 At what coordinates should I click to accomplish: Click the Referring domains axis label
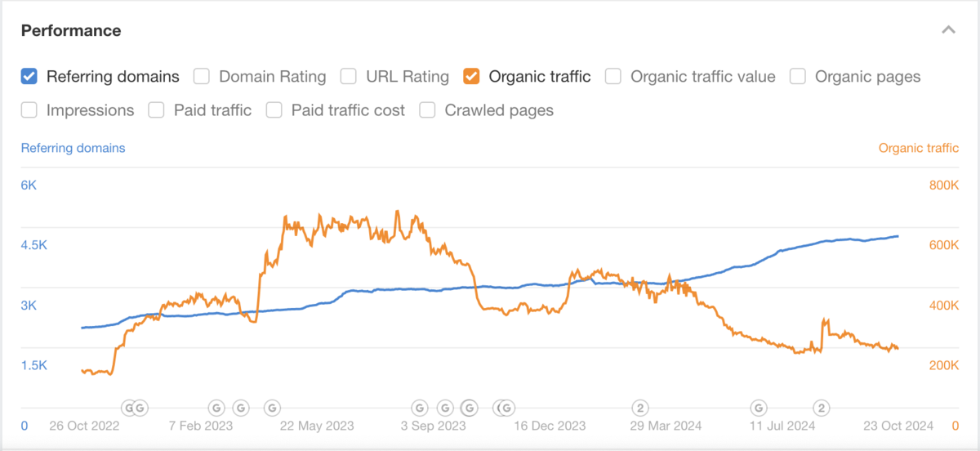coord(73,148)
